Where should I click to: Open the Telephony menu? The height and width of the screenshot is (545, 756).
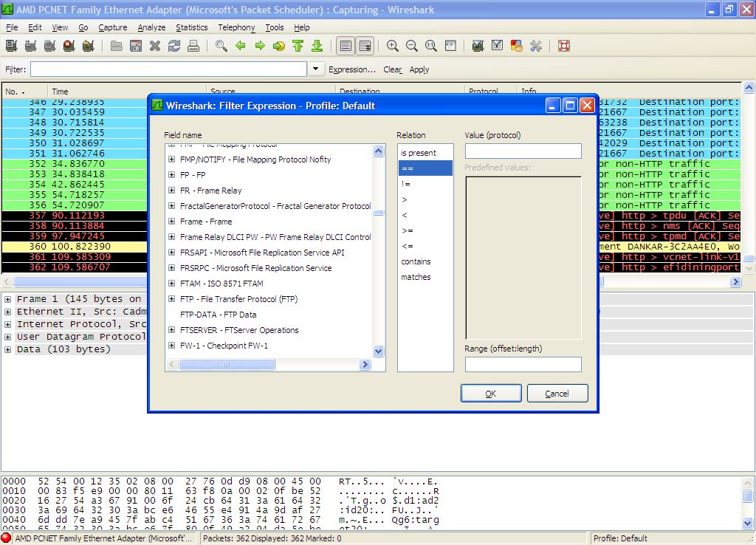236,27
